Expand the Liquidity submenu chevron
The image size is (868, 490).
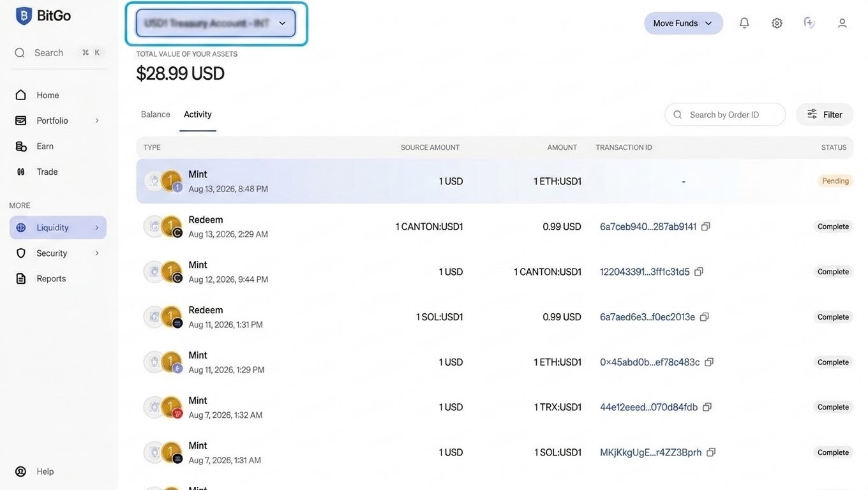[x=97, y=228]
